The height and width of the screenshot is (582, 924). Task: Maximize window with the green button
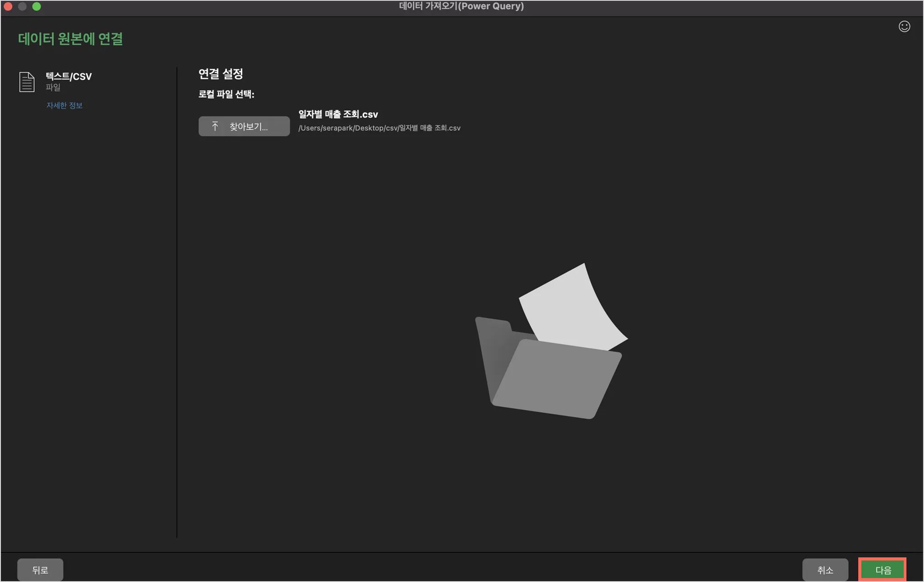click(x=37, y=6)
